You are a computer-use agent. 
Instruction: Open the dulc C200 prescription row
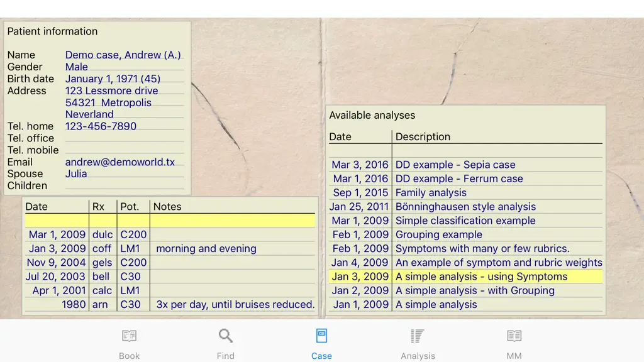click(170, 234)
